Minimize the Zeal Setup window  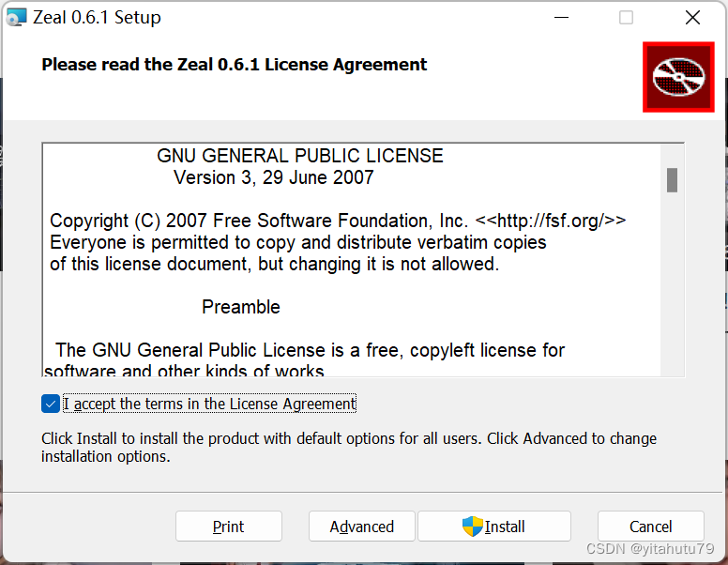pyautogui.click(x=562, y=17)
